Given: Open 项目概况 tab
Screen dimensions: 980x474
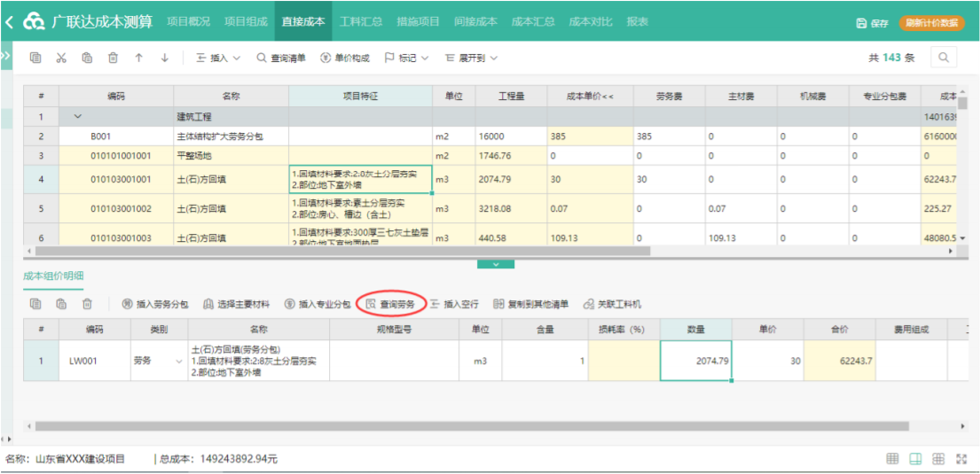Looking at the screenshot, I should point(189,22).
